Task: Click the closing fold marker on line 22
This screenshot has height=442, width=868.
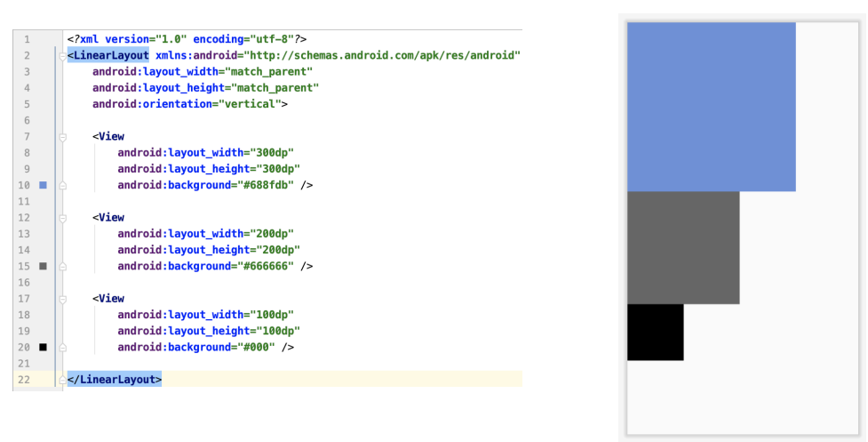Action: point(62,380)
